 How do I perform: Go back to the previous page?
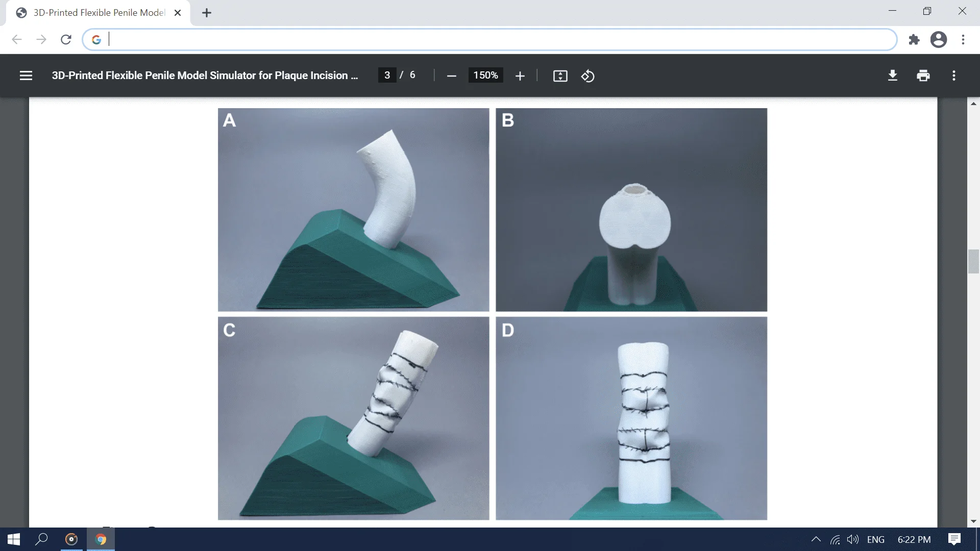[17, 39]
